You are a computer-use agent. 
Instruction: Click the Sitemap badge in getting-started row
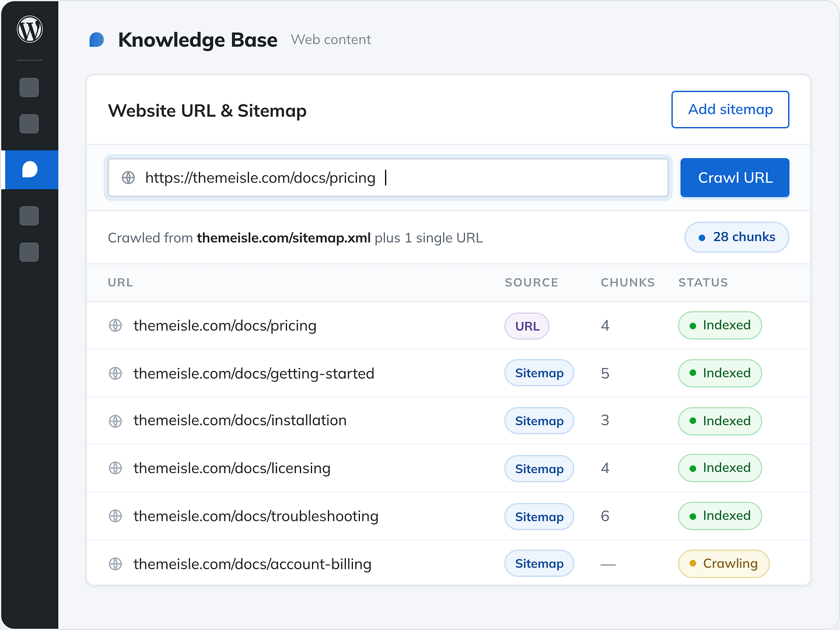[539, 373]
